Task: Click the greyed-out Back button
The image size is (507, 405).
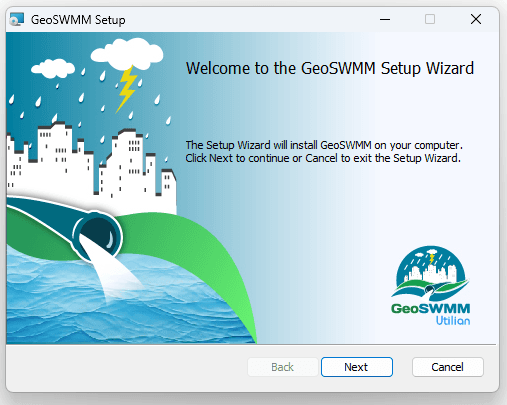Action: [282, 367]
